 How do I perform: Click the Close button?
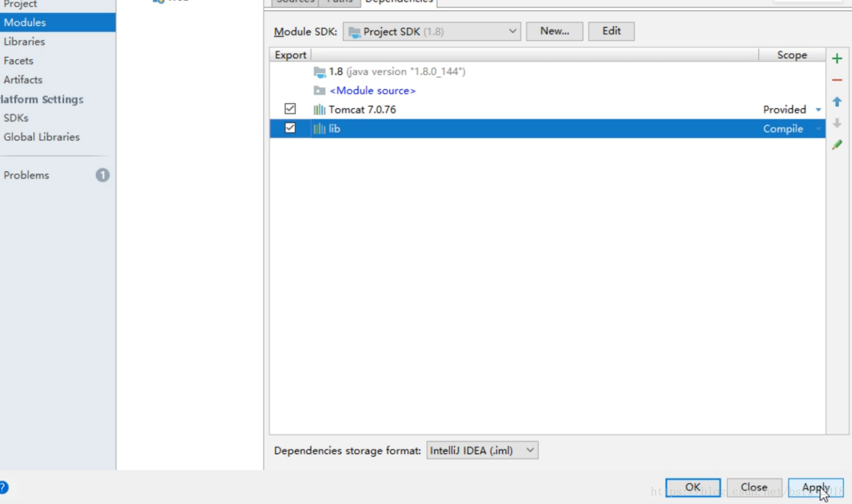(754, 487)
